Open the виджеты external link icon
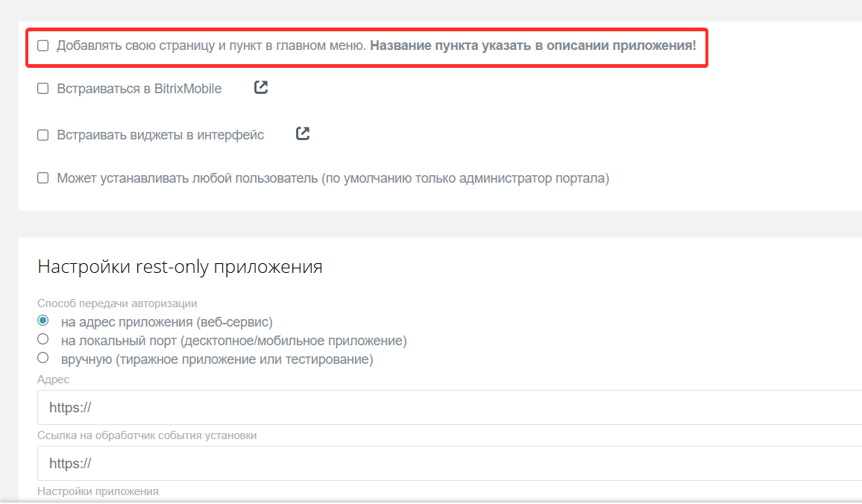 302,133
